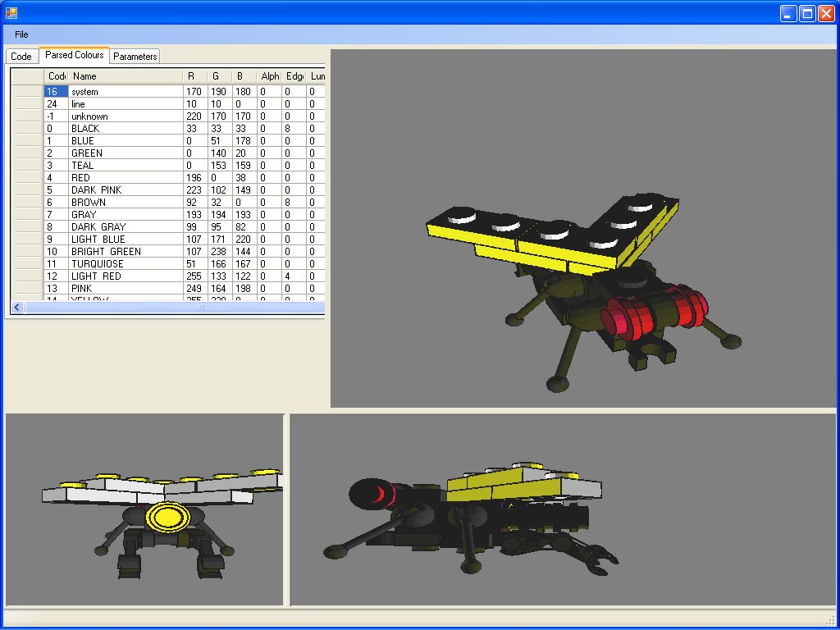Click the G column header
The height and width of the screenshot is (630, 840).
[220, 76]
